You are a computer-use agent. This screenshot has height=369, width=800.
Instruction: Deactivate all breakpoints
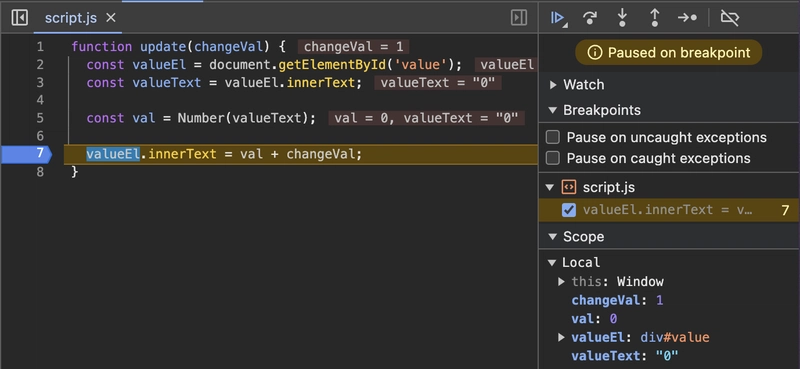(730, 18)
